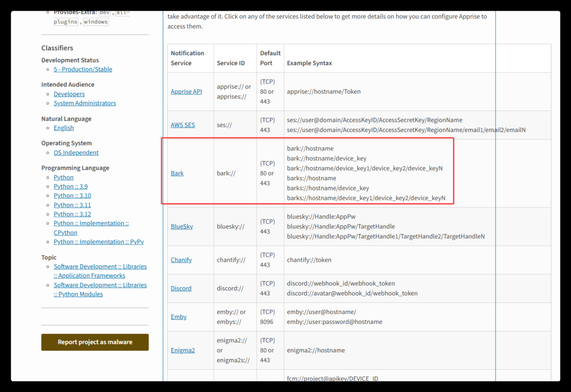Open the Bark notification service link
The width and height of the screenshot is (571, 392).
pyautogui.click(x=177, y=173)
